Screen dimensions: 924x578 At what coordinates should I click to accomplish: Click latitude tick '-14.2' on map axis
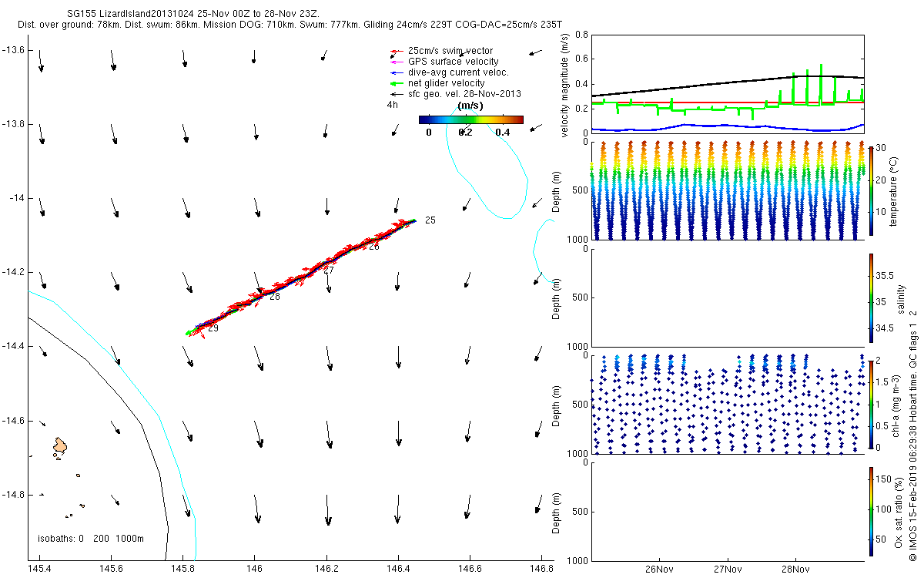[13, 273]
